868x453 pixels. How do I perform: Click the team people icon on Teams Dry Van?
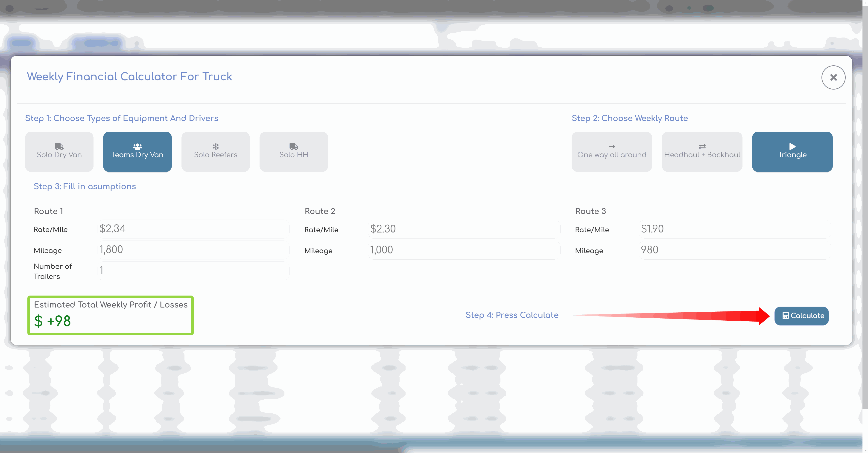coord(137,146)
